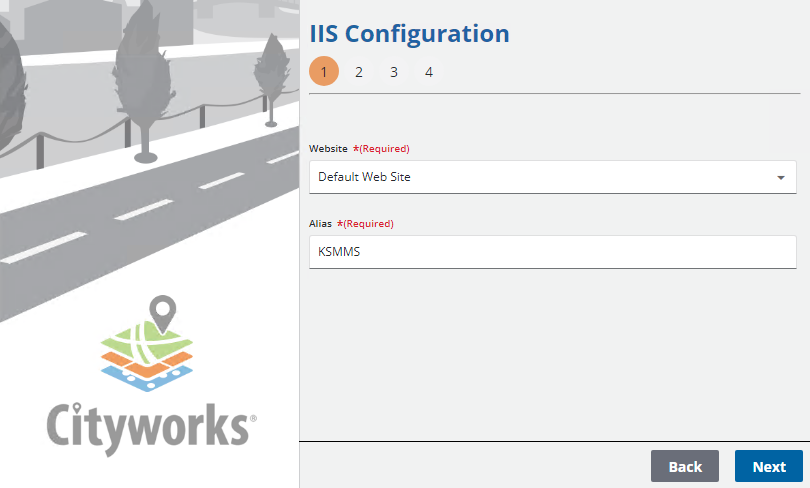This screenshot has height=488, width=810.
Task: Go to step 3 indicator
Action: [394, 72]
